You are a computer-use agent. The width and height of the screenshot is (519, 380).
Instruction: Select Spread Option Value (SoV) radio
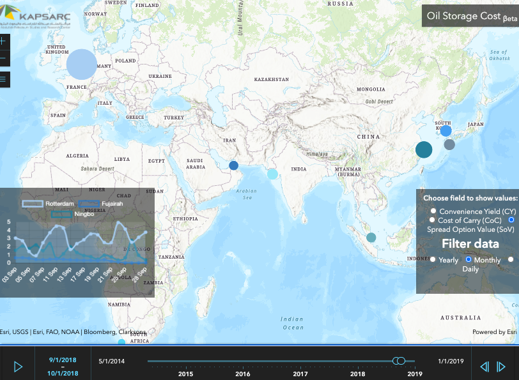[x=511, y=220]
